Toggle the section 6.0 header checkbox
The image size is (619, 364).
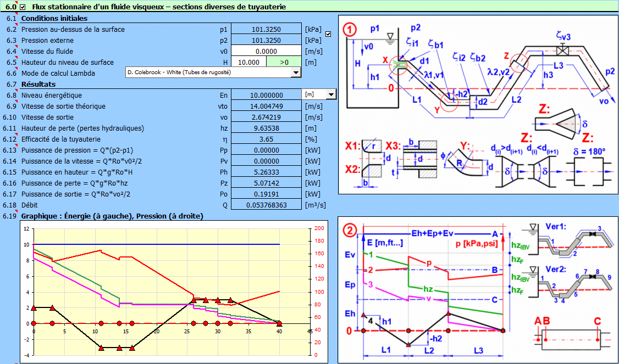(x=23, y=7)
